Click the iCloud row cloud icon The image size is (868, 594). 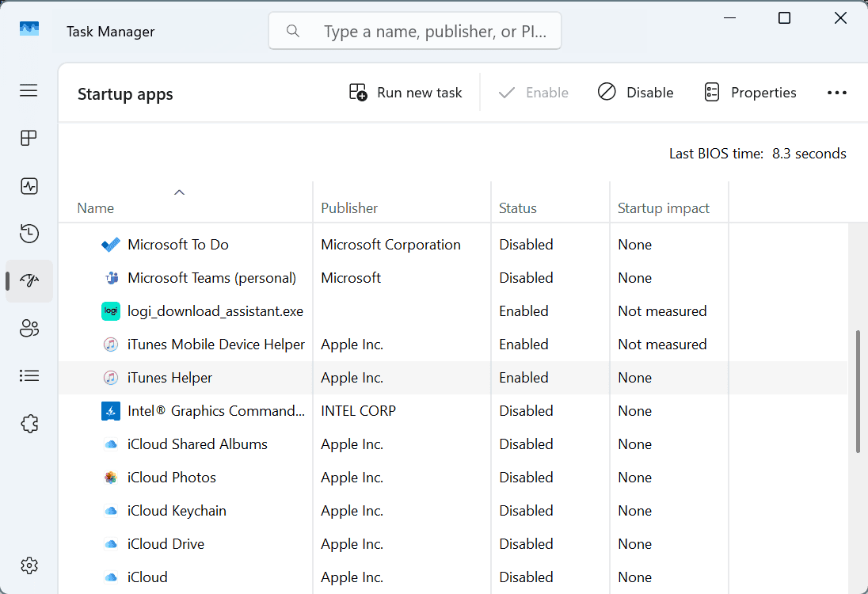[111, 577]
